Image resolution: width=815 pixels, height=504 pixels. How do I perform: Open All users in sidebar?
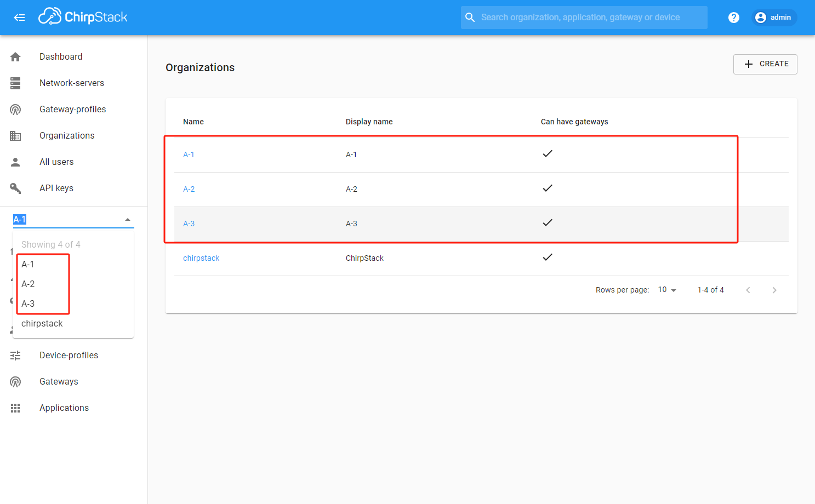56,162
